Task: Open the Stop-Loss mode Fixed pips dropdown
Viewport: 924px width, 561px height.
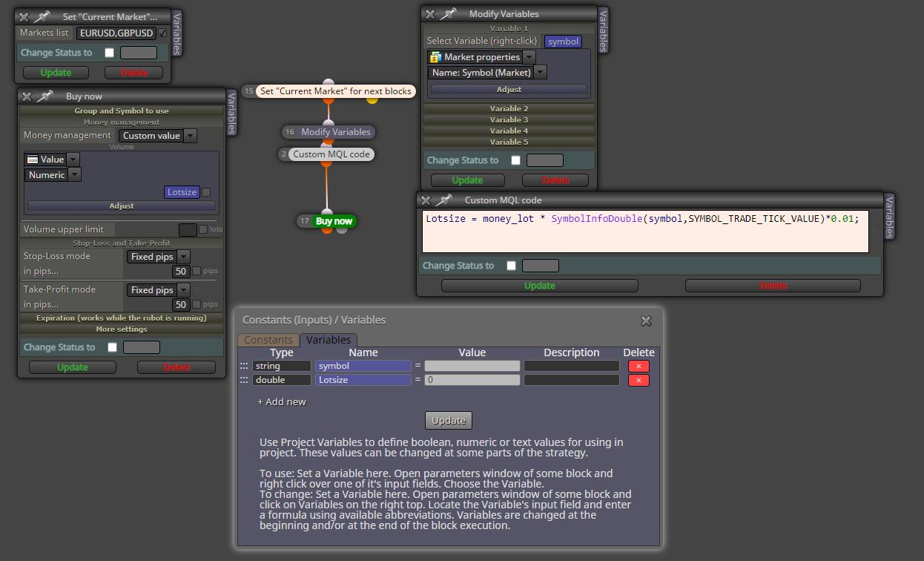Action: [x=183, y=257]
